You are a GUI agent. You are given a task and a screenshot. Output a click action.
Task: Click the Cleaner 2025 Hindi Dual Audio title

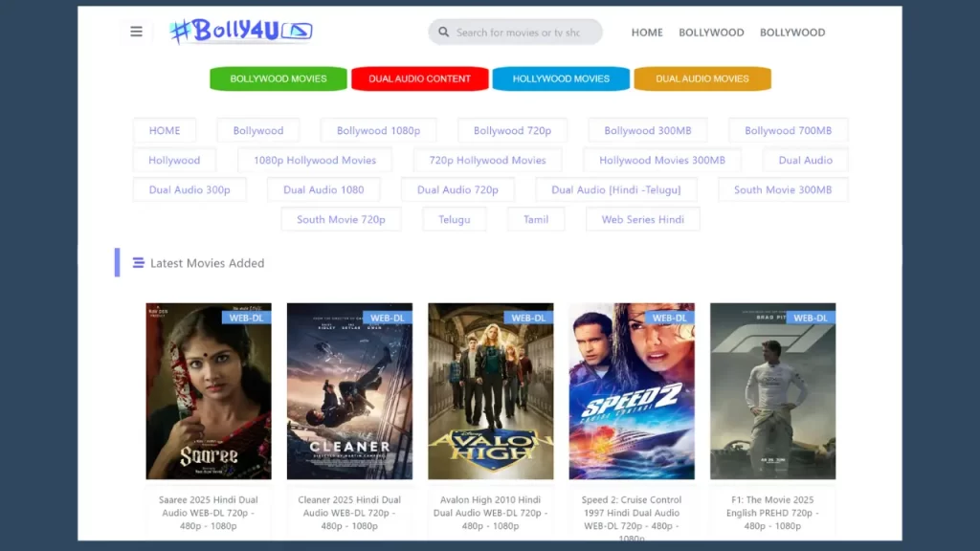click(x=349, y=512)
